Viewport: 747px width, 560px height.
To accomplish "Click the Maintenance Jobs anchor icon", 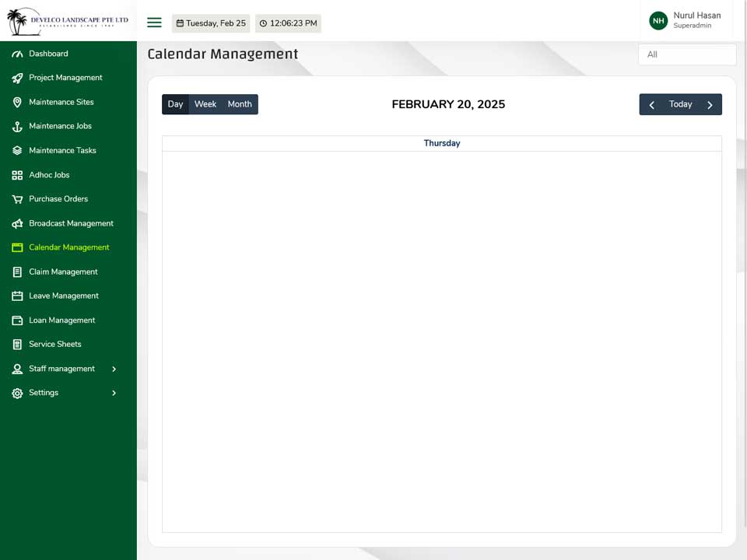I will coord(17,127).
